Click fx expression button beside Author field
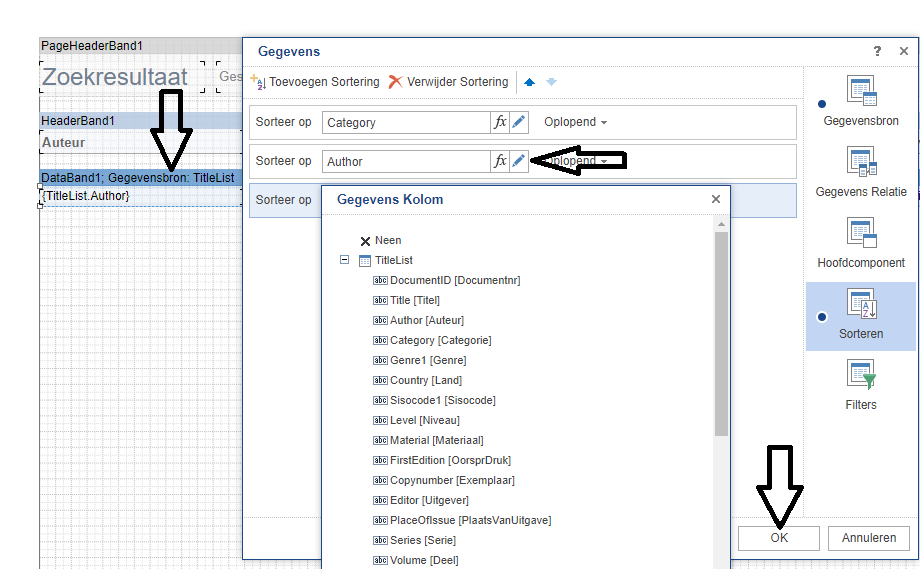 (x=500, y=161)
